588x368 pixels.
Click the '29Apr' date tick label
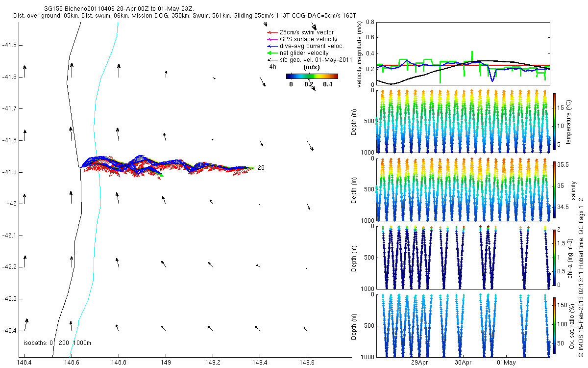tap(419, 363)
